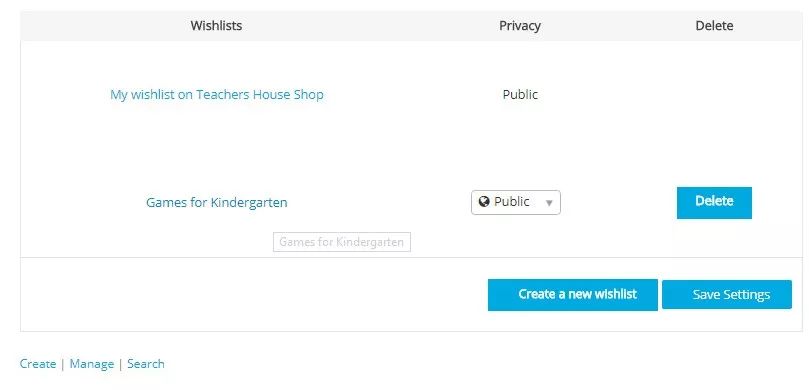809x390 pixels.
Task: Go to the Manage footer link
Action: click(x=91, y=364)
